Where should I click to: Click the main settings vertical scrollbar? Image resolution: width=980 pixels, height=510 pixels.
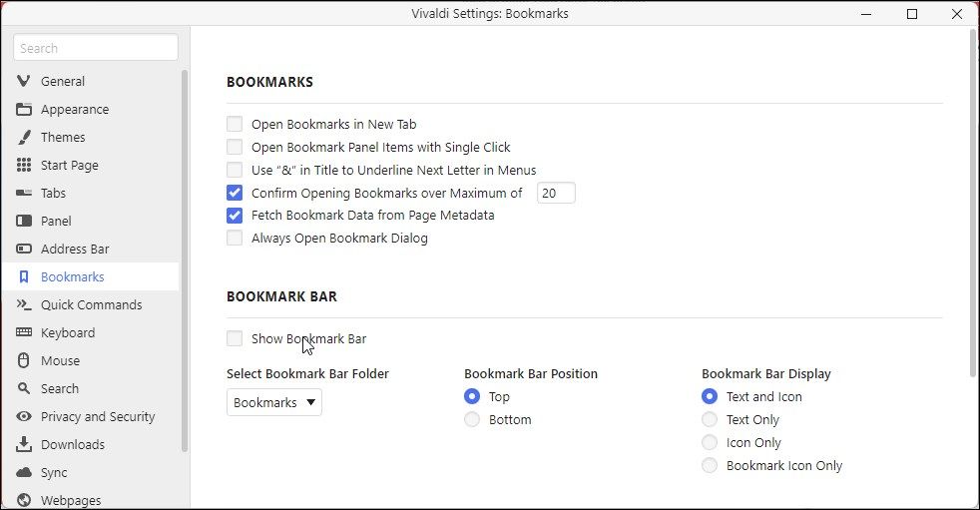point(974,200)
